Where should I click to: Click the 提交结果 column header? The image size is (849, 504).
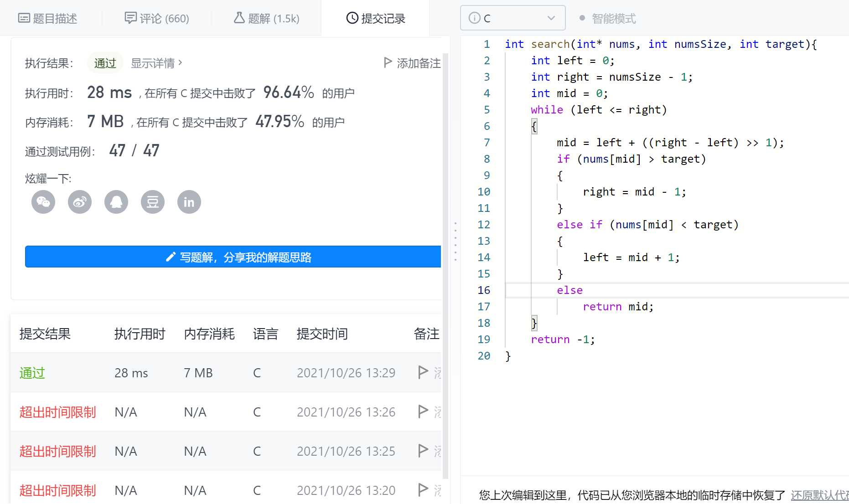click(x=45, y=334)
